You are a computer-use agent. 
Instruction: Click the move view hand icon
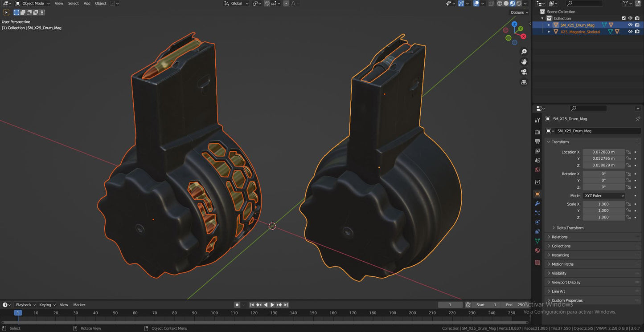pos(524,62)
